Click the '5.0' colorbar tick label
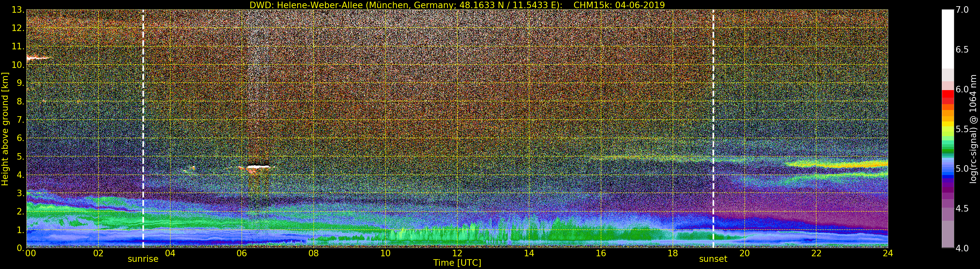Image resolution: width=980 pixels, height=269 pixels. [962, 168]
